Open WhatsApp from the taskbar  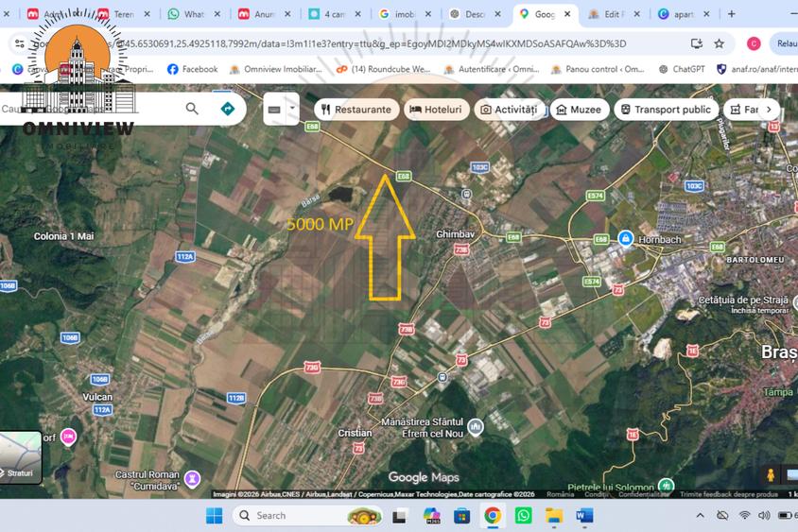click(523, 516)
